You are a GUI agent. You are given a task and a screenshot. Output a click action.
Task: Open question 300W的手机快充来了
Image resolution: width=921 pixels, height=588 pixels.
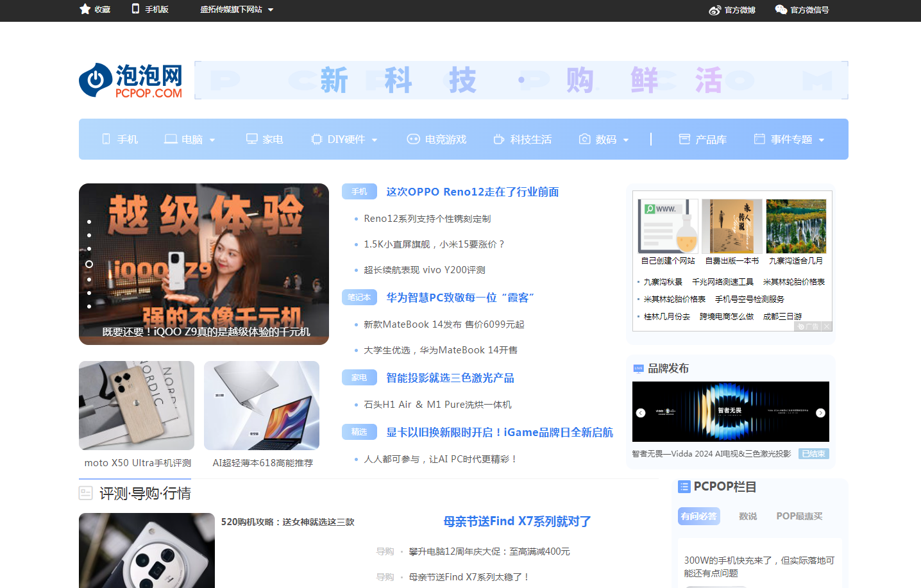tap(759, 567)
